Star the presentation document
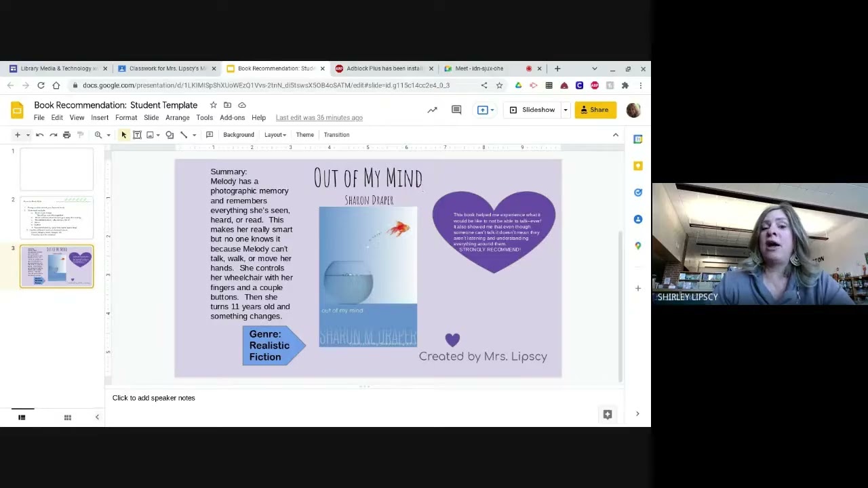Viewport: 868px width, 488px height. [x=213, y=105]
